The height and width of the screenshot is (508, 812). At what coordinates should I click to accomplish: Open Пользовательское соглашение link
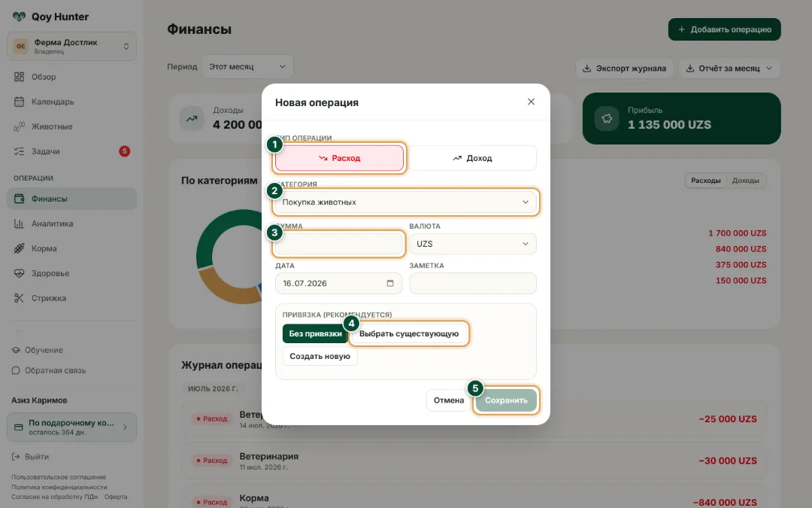(x=59, y=477)
